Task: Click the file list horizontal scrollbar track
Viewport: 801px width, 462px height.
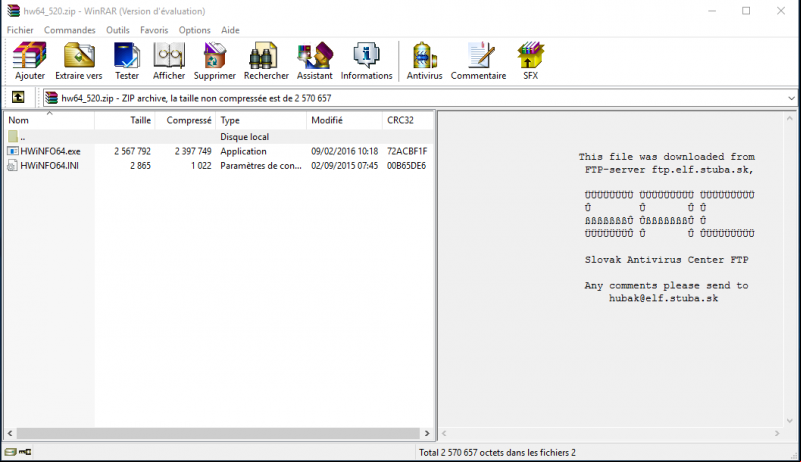Action: (x=218, y=433)
